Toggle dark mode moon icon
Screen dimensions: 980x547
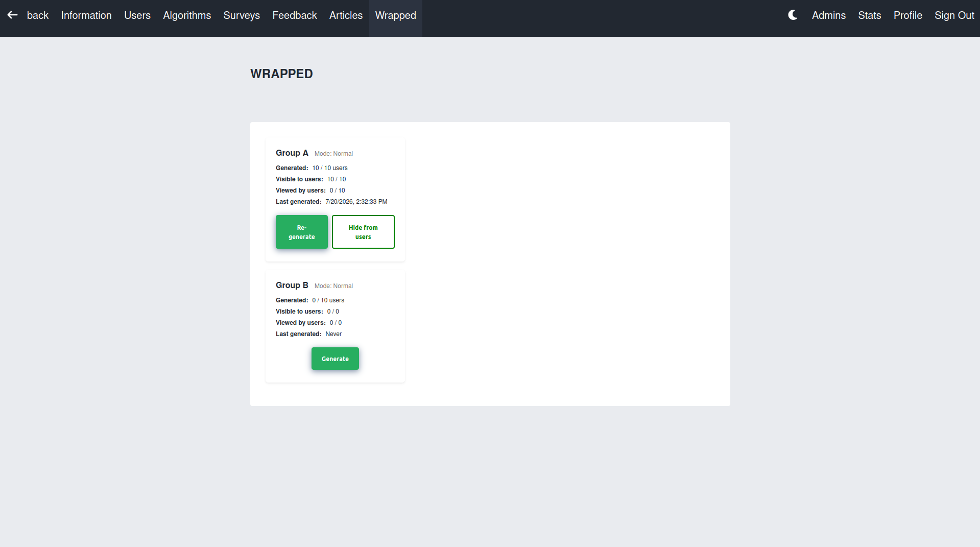tap(793, 15)
